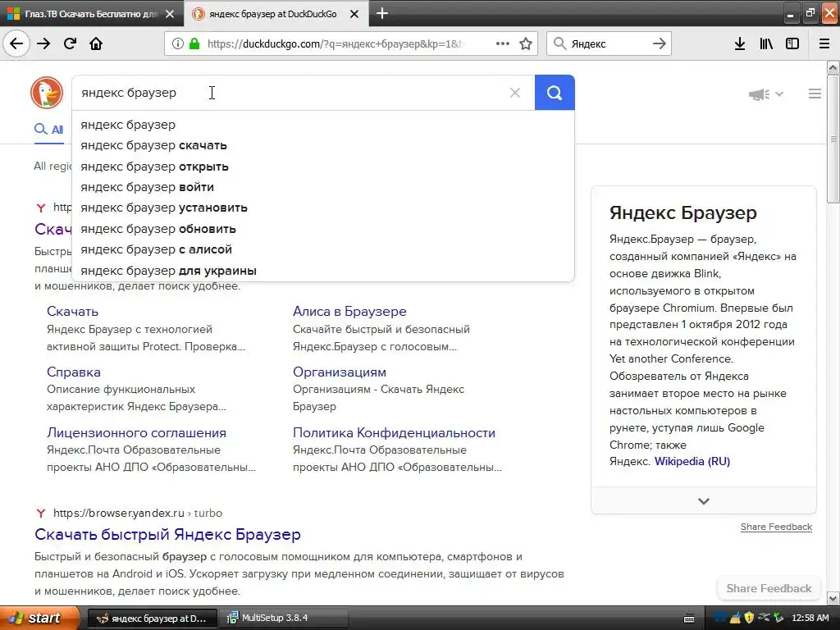
Task: Open the Скачать sitelink
Action: 72,311
